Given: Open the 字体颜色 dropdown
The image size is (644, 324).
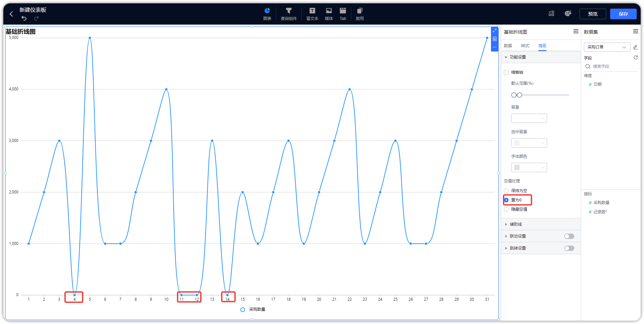Looking at the screenshot, I should (x=529, y=167).
